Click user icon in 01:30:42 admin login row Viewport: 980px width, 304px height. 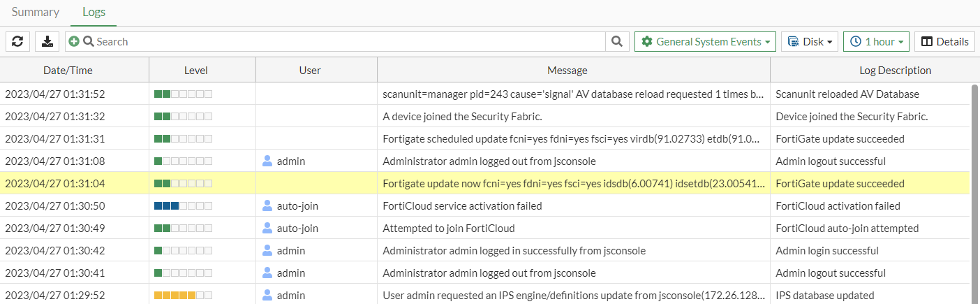coord(267,251)
